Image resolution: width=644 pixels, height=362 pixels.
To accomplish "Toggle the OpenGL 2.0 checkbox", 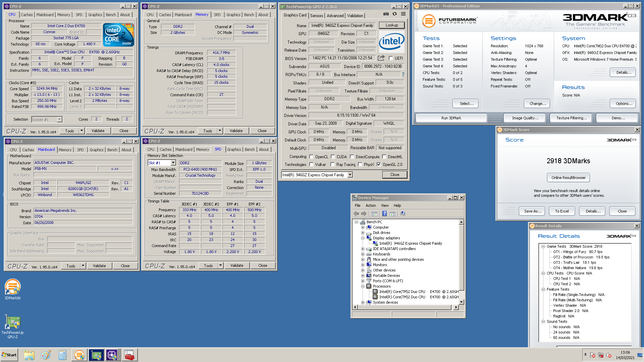I will click(379, 164).
